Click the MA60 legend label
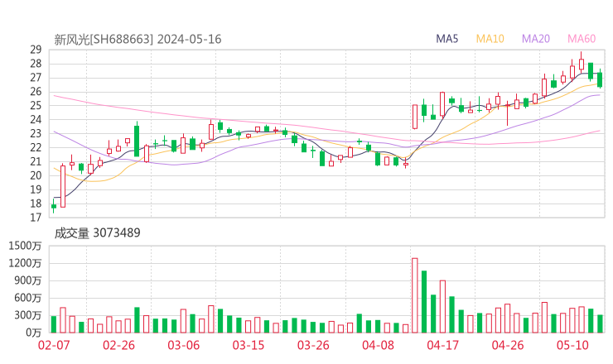This screenshot has width=613, height=364. (x=582, y=39)
